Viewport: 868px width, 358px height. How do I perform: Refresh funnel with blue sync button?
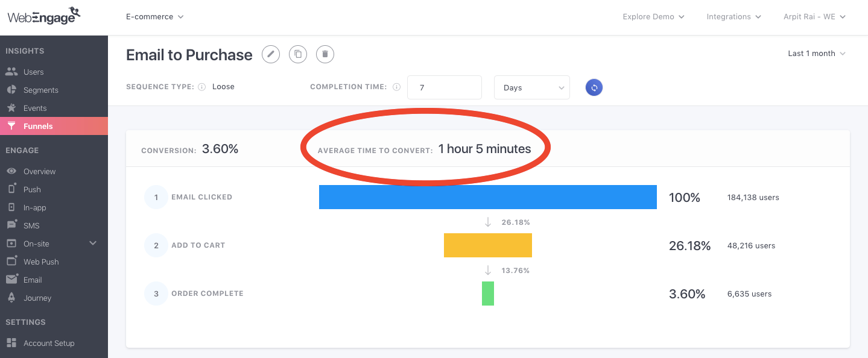click(594, 87)
